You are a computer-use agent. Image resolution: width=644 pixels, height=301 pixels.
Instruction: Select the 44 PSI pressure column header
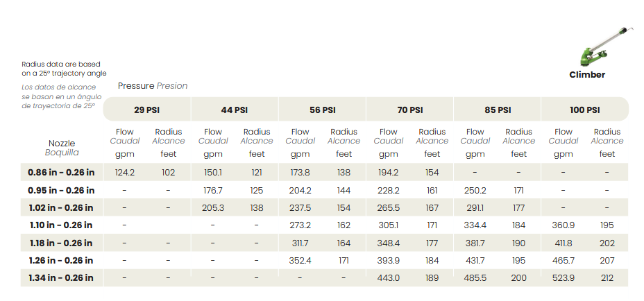(x=235, y=110)
